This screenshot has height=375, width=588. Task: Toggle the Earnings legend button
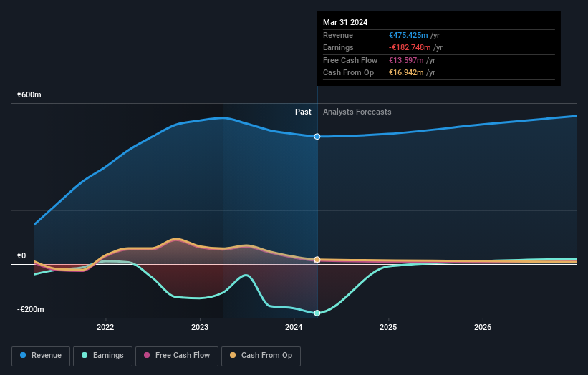[x=102, y=356]
